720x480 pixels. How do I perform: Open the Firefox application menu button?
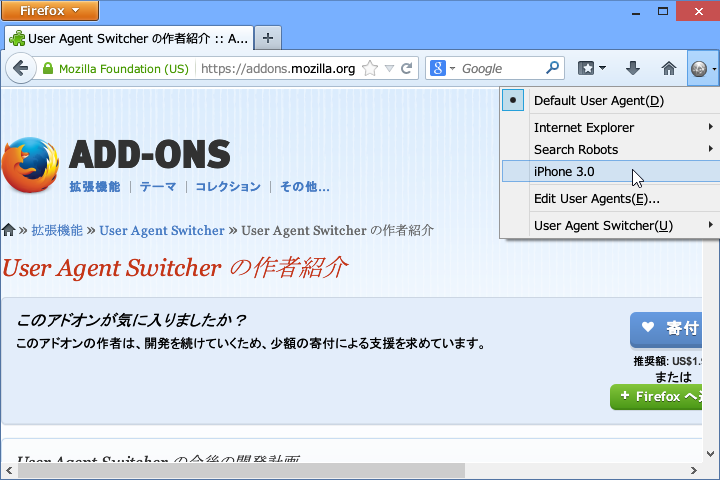click(50, 11)
